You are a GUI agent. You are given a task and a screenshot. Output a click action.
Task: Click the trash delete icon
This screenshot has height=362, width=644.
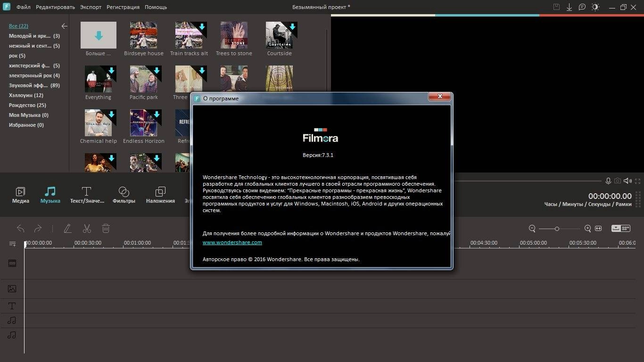[x=106, y=229]
